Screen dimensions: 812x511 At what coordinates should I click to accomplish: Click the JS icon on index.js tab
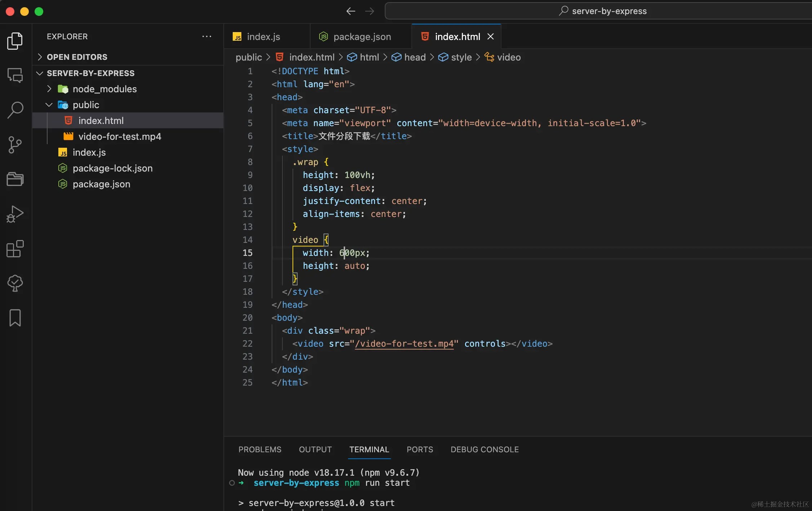click(237, 37)
